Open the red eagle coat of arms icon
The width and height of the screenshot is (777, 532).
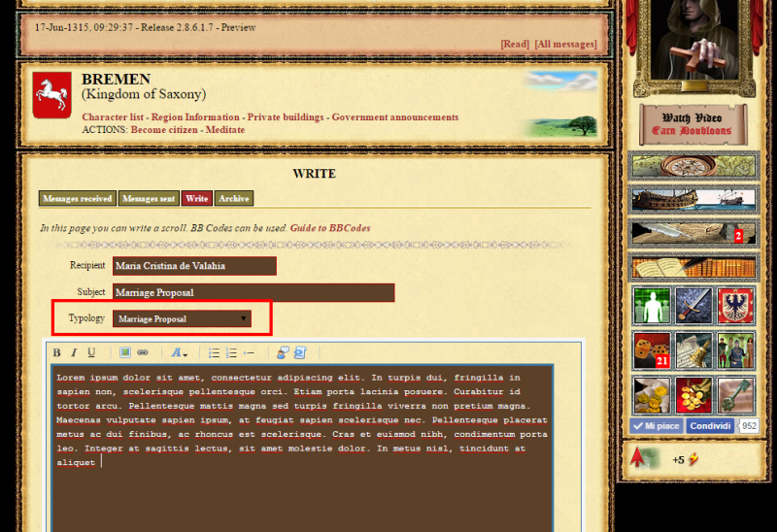(x=735, y=306)
